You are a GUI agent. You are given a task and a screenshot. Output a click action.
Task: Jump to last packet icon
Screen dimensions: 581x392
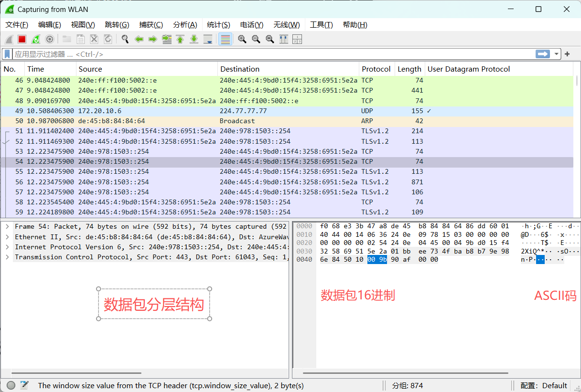pos(194,39)
